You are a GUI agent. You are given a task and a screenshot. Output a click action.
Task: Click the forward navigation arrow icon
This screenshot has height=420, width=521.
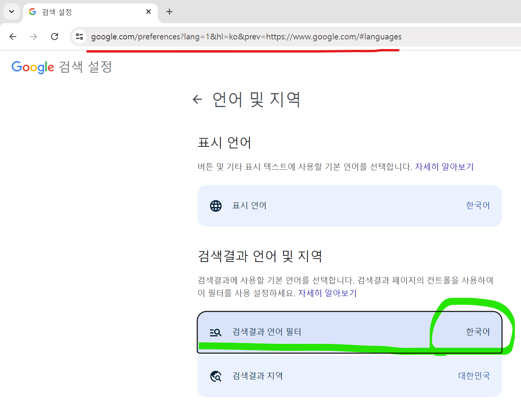(34, 36)
